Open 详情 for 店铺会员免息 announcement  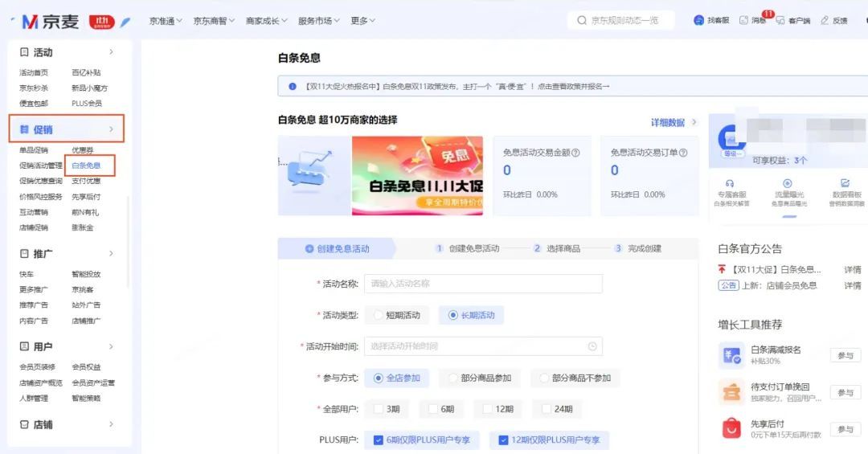[x=853, y=286]
